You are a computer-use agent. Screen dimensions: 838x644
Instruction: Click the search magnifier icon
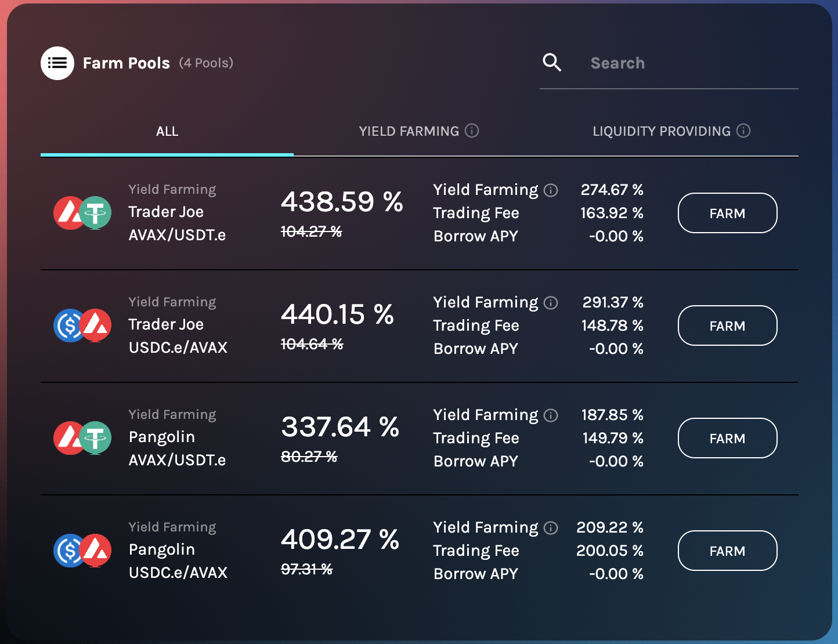coord(552,63)
